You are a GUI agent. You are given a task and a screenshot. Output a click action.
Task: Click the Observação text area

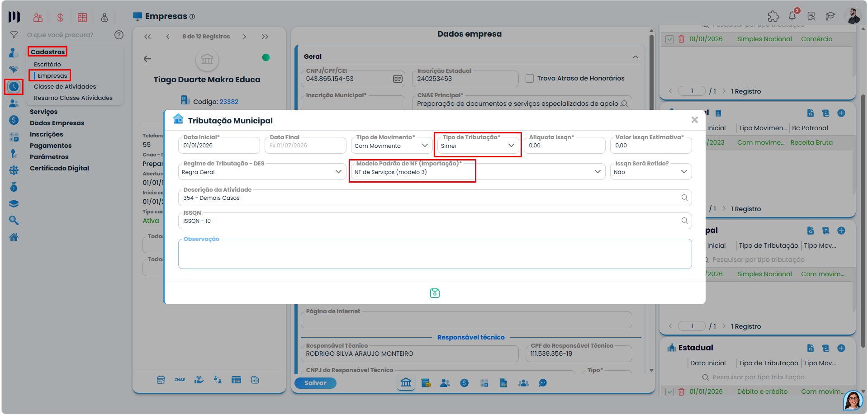coord(435,254)
